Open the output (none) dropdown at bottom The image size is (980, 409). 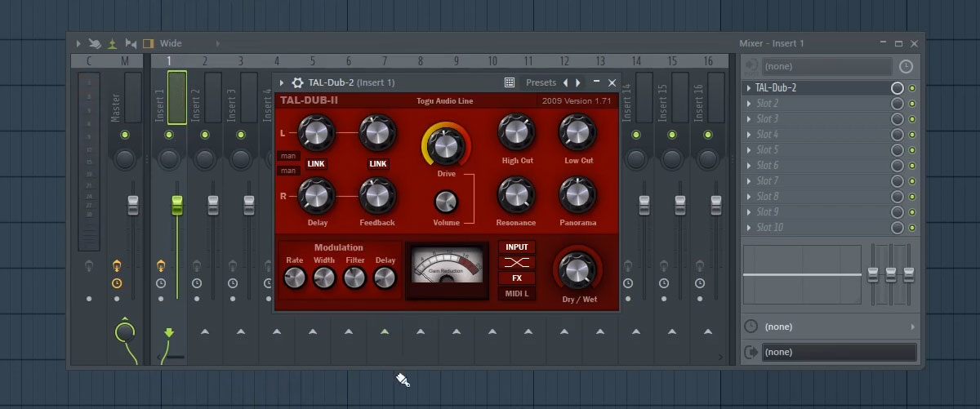pyautogui.click(x=839, y=352)
